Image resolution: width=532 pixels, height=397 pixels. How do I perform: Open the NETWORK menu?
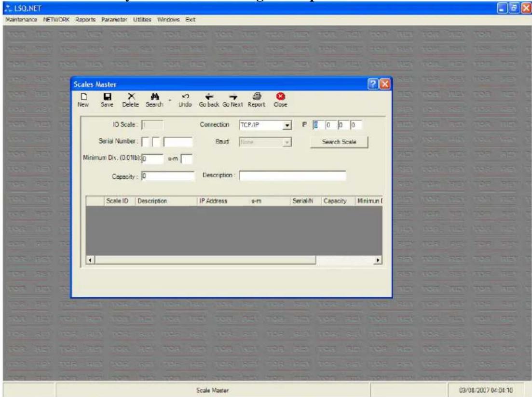pyautogui.click(x=56, y=20)
